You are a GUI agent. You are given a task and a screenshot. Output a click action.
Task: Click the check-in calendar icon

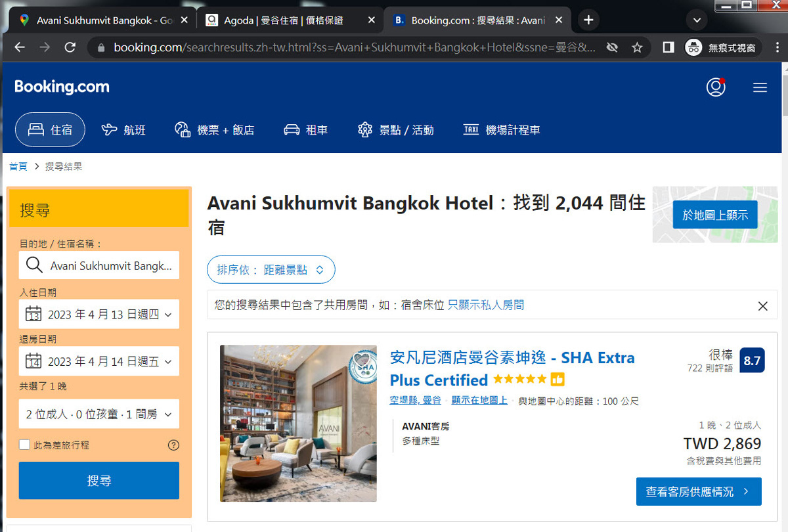pos(33,315)
